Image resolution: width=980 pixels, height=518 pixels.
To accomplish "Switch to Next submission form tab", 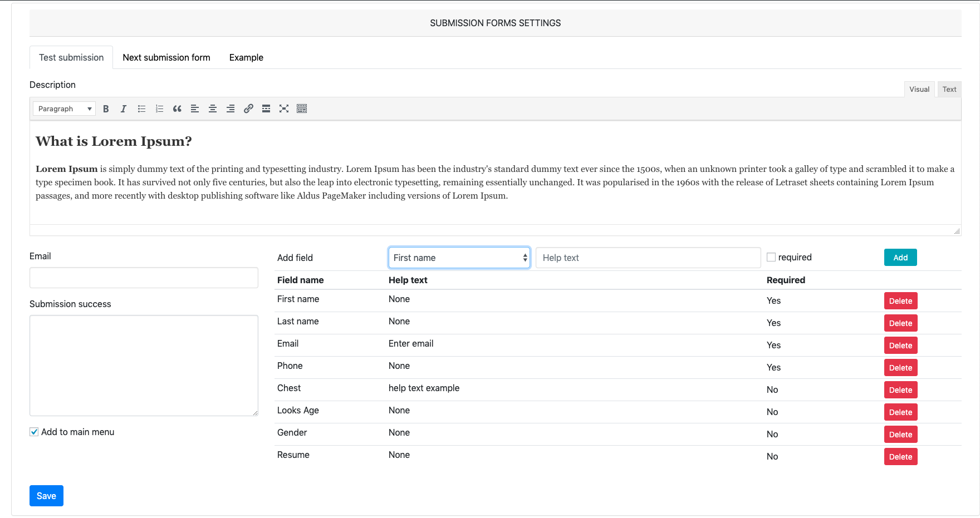I will click(x=166, y=57).
